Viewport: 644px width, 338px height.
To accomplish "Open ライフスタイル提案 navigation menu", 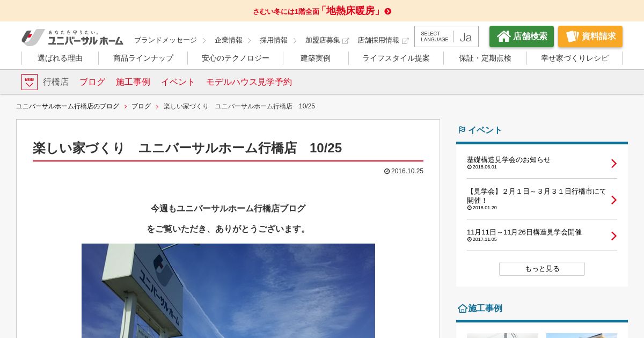I will click(396, 58).
